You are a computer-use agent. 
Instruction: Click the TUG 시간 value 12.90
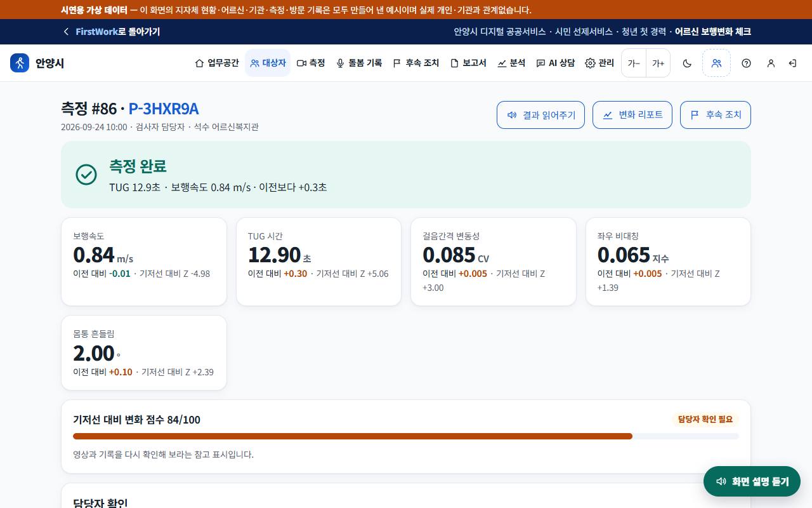click(274, 255)
